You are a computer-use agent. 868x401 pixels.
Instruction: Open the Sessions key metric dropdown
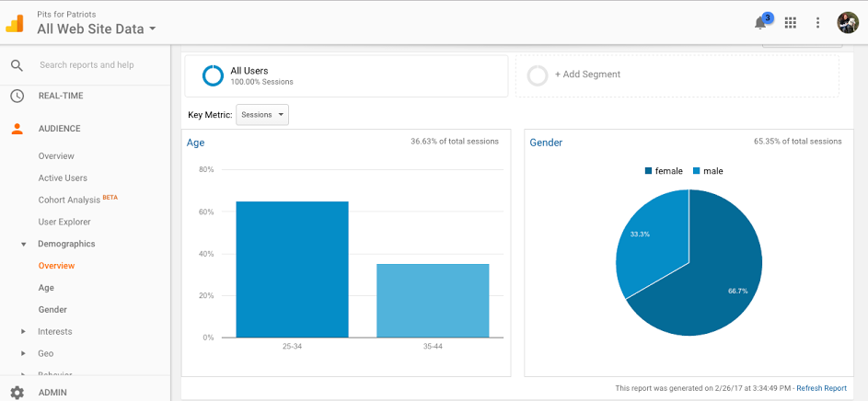tap(262, 115)
